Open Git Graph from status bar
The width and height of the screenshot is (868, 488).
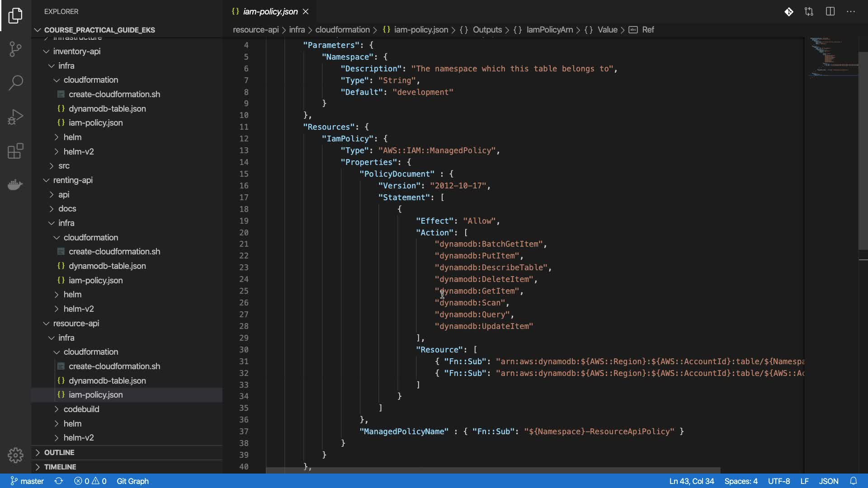[132, 481]
